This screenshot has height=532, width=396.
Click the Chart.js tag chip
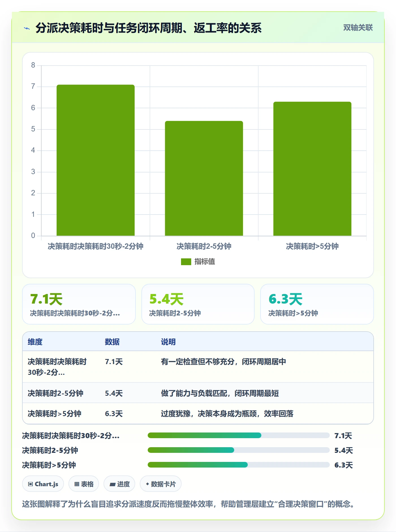click(x=43, y=484)
